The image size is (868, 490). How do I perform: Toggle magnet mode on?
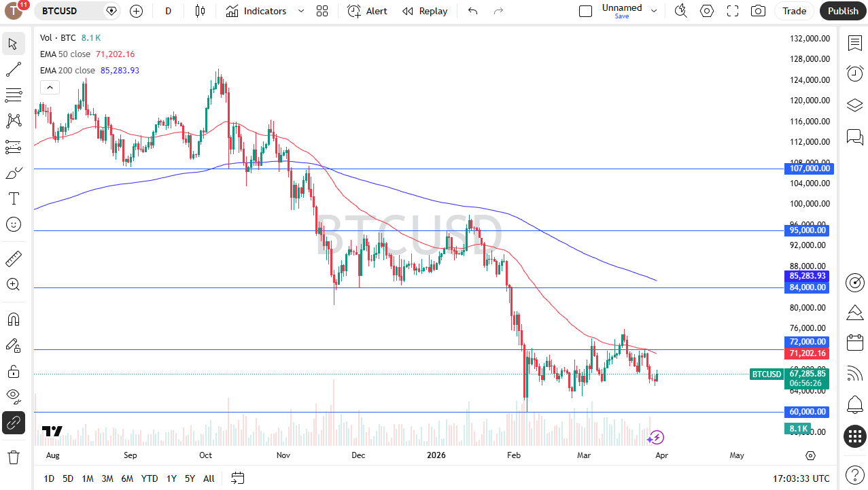pyautogui.click(x=14, y=319)
